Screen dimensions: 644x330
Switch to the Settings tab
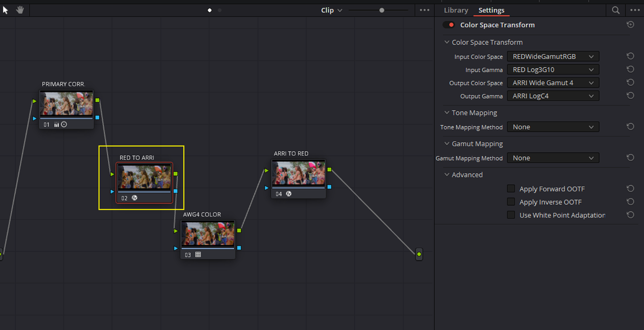point(492,10)
